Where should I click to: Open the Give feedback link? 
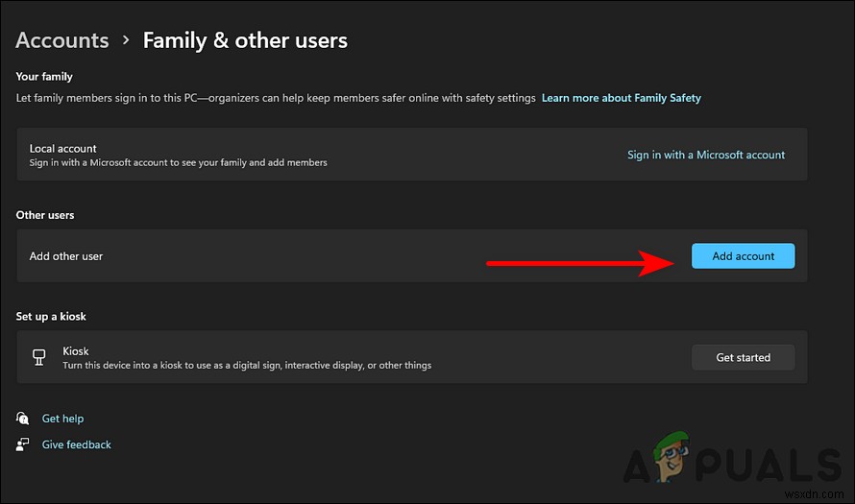[76, 444]
